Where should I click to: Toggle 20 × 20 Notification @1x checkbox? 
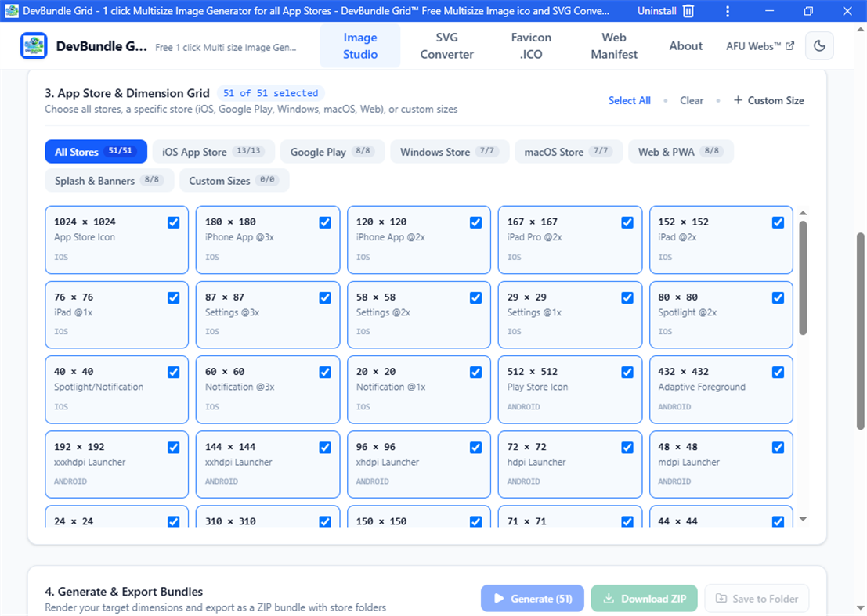coord(475,373)
